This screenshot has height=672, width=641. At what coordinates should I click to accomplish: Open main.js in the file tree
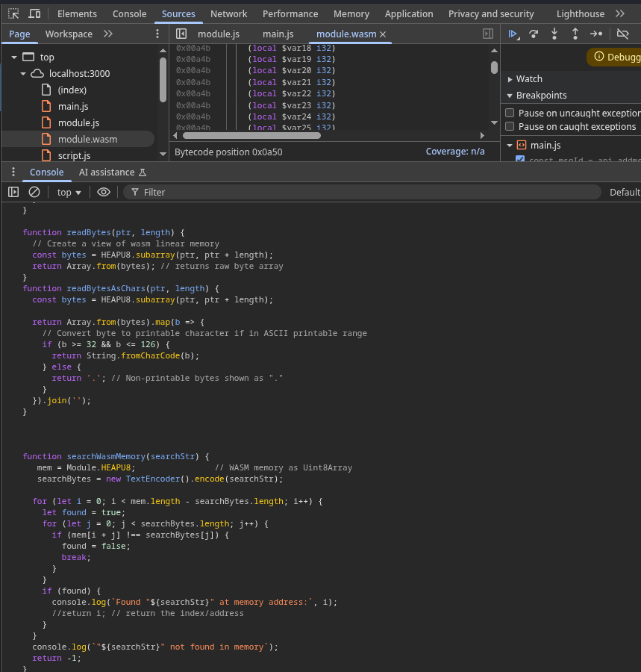tap(73, 106)
